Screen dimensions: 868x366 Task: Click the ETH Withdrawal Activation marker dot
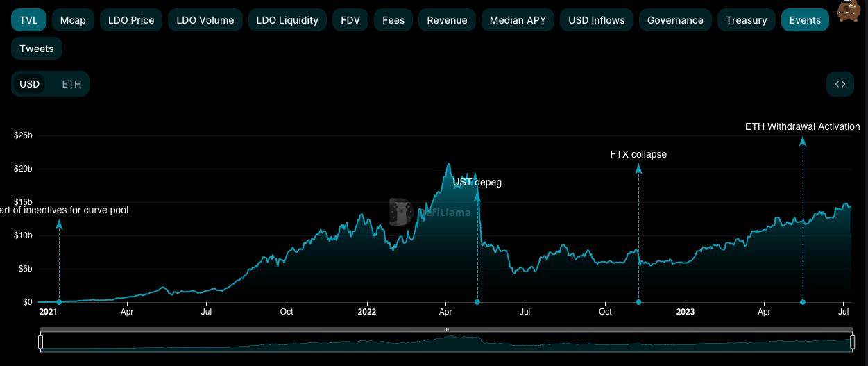[x=803, y=302]
